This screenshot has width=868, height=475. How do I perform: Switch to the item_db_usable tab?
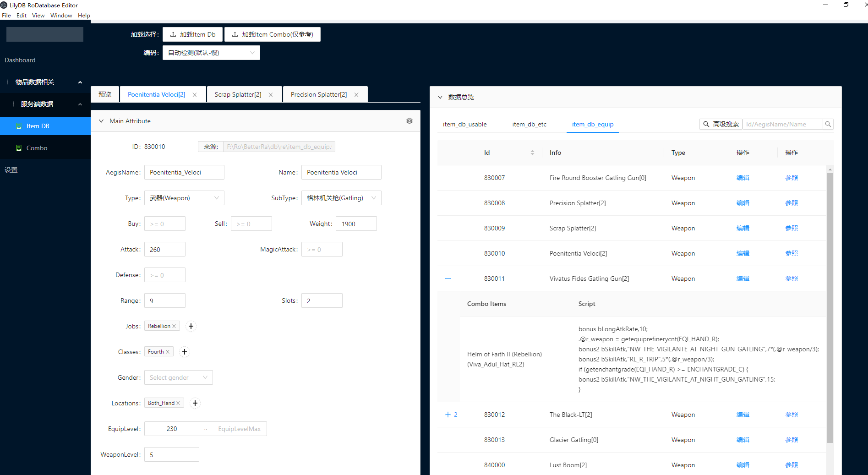464,124
